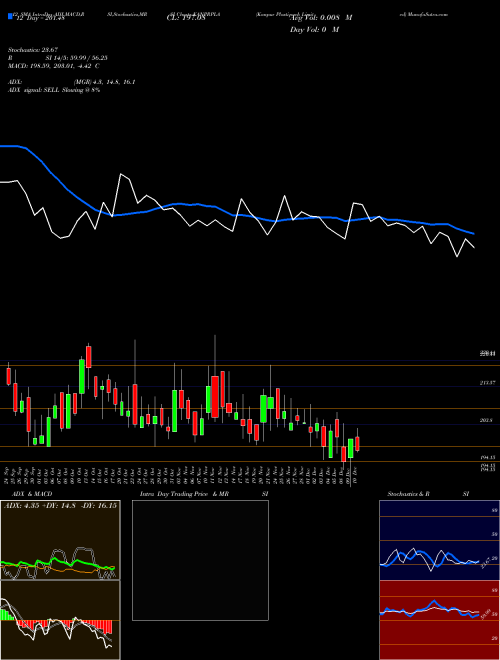The height and width of the screenshot is (660, 500).
Task: Click the RSI 14/3 values line
Action: click(58, 58)
